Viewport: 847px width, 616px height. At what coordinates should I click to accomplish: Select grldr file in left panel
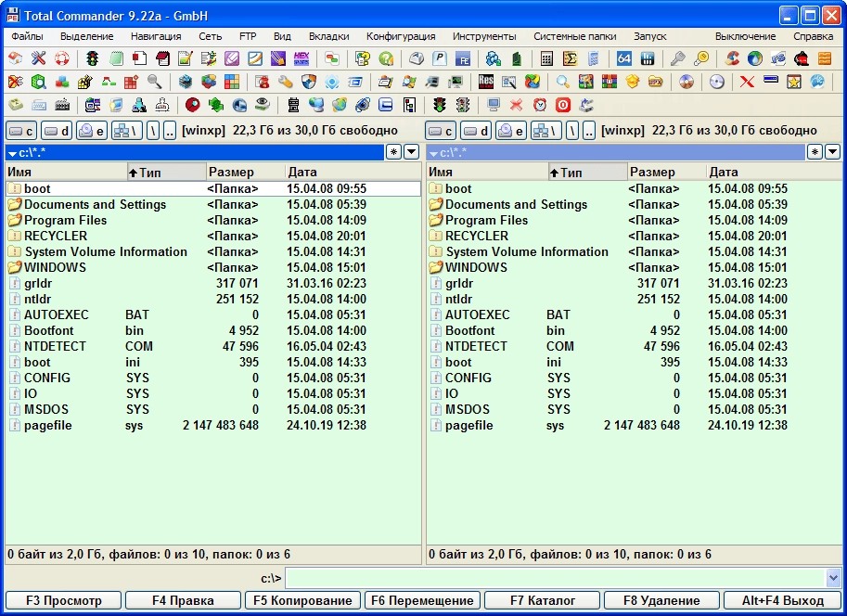point(213,283)
